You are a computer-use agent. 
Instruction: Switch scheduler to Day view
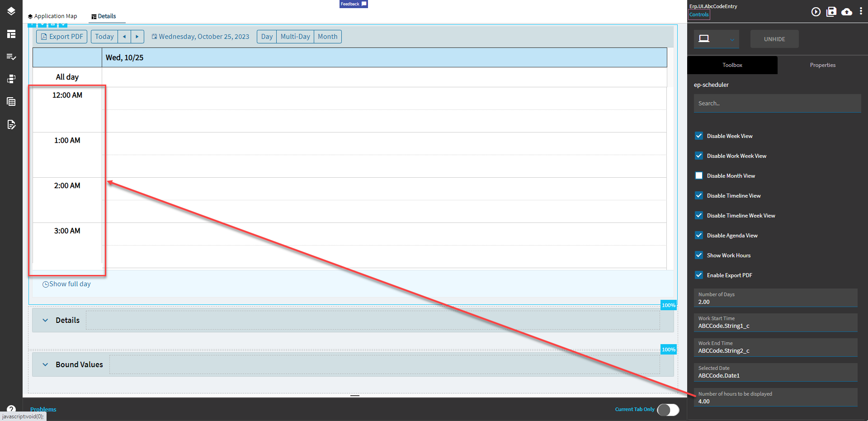[x=267, y=37]
